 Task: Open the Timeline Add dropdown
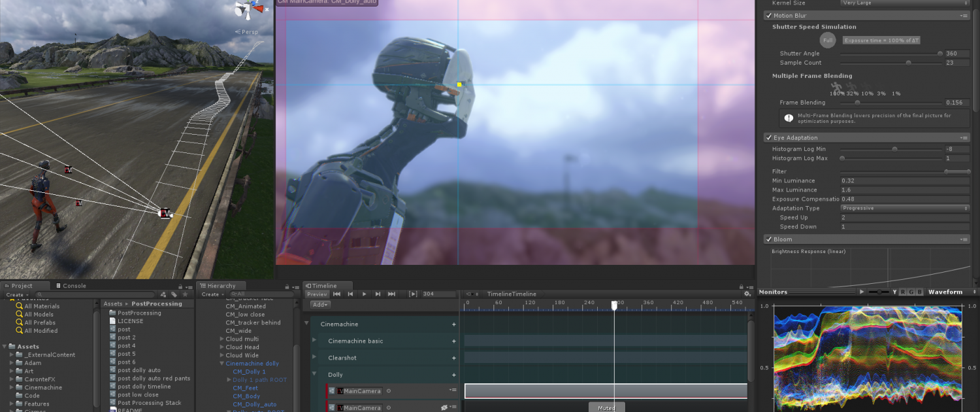320,305
